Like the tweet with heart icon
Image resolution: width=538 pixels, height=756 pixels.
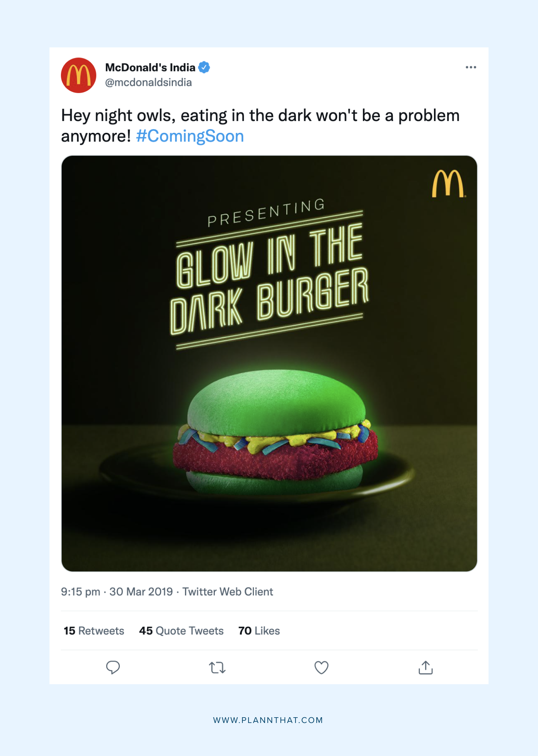click(x=321, y=668)
